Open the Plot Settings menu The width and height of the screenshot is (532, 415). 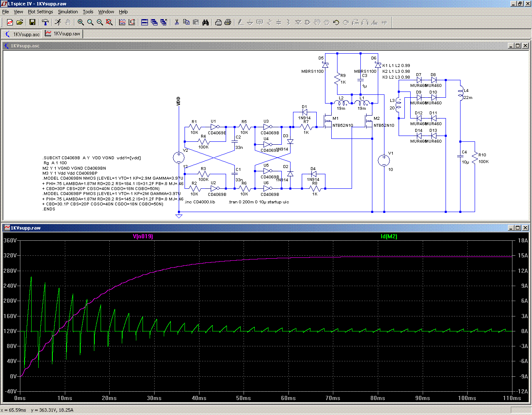click(x=40, y=12)
